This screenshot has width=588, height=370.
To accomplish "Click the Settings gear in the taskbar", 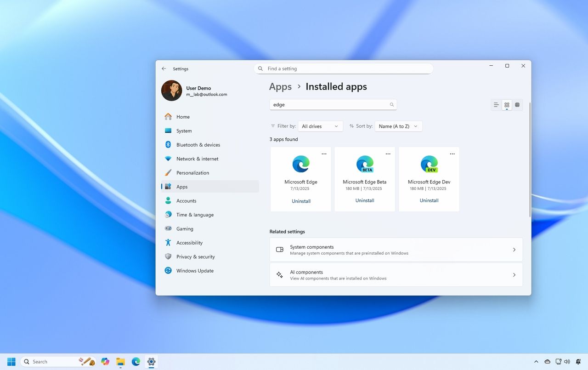I will [151, 362].
